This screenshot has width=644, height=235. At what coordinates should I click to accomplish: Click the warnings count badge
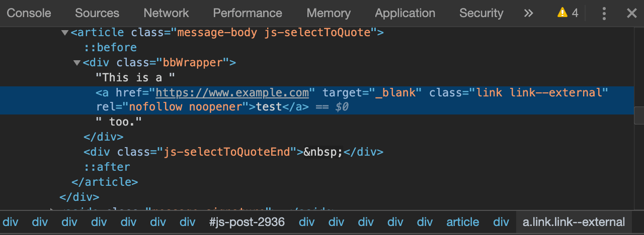[x=568, y=13]
